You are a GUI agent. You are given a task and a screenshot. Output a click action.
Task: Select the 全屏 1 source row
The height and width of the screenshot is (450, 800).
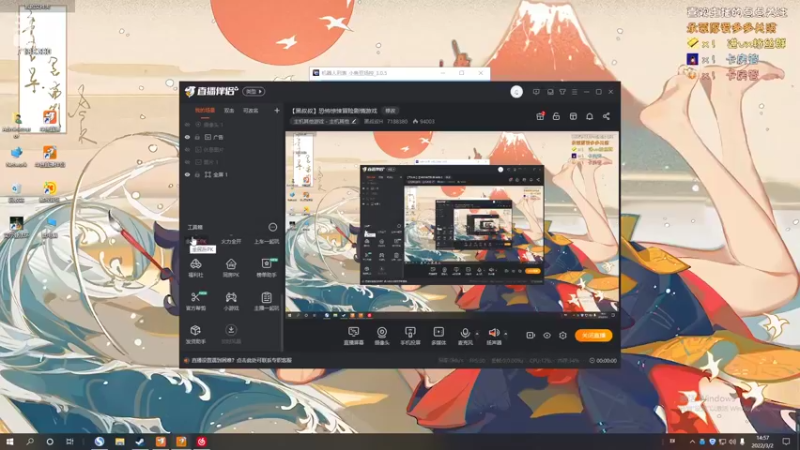coord(232,174)
